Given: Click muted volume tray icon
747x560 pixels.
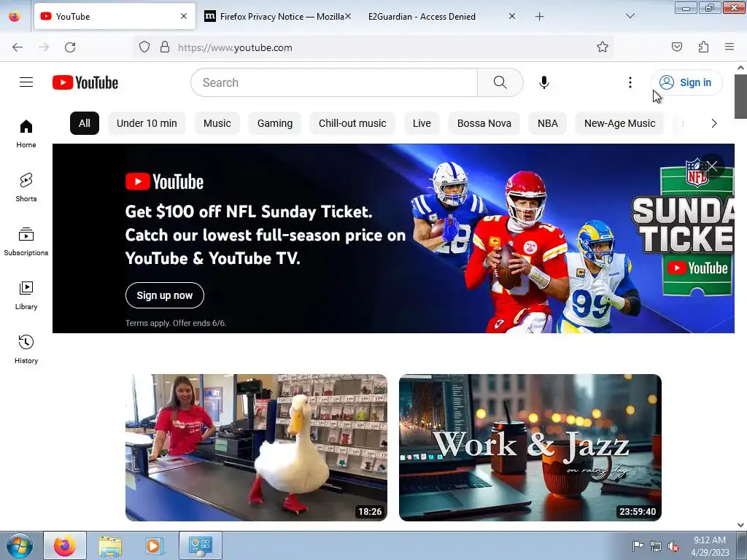Looking at the screenshot, I should point(673,546).
